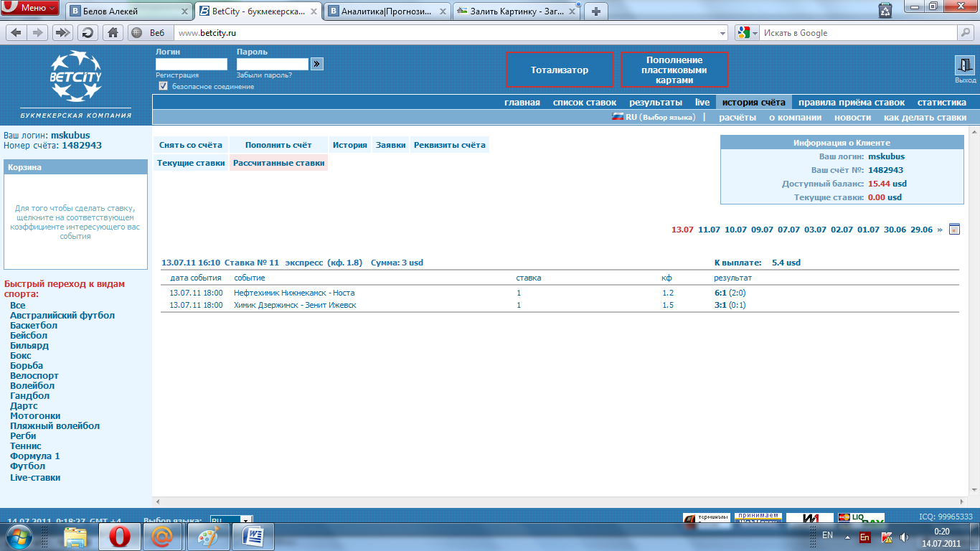
Task: Reload the page with the refresh icon
Action: 88,32
